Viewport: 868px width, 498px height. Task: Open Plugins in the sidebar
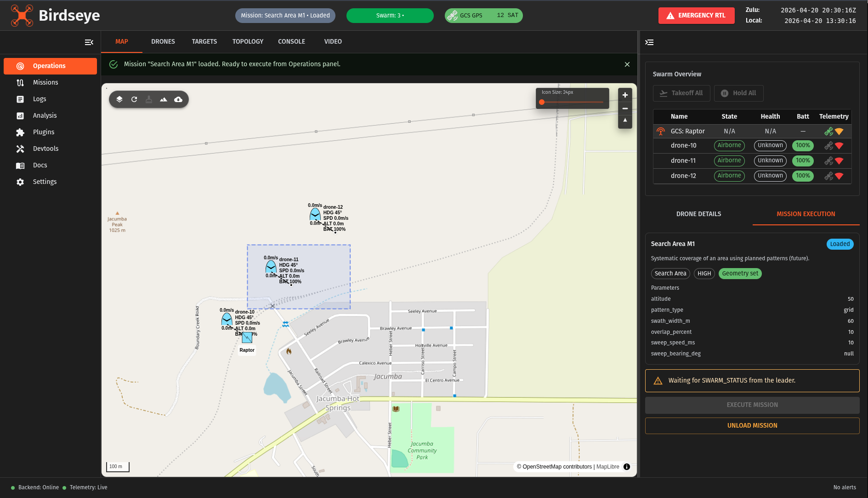(50, 132)
